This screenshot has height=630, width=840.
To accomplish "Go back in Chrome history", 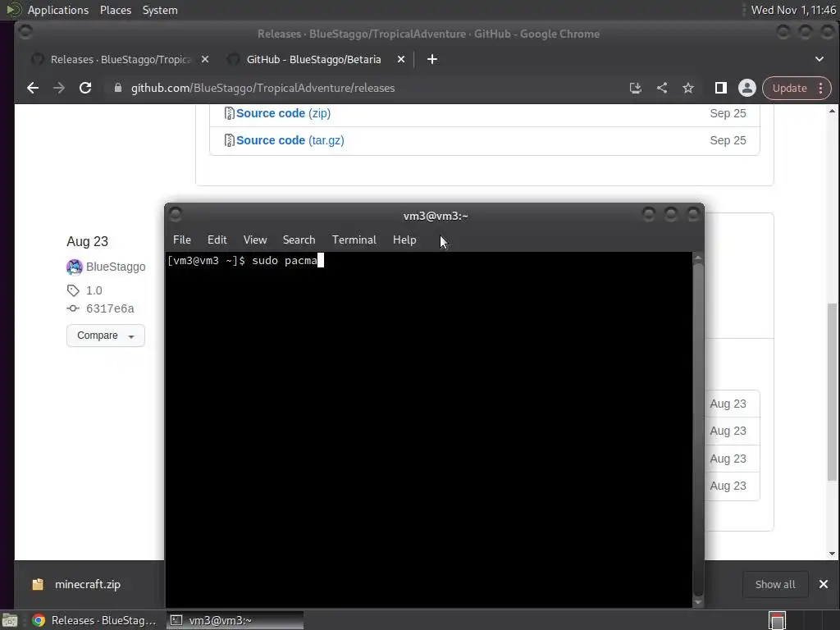I will click(x=33, y=88).
